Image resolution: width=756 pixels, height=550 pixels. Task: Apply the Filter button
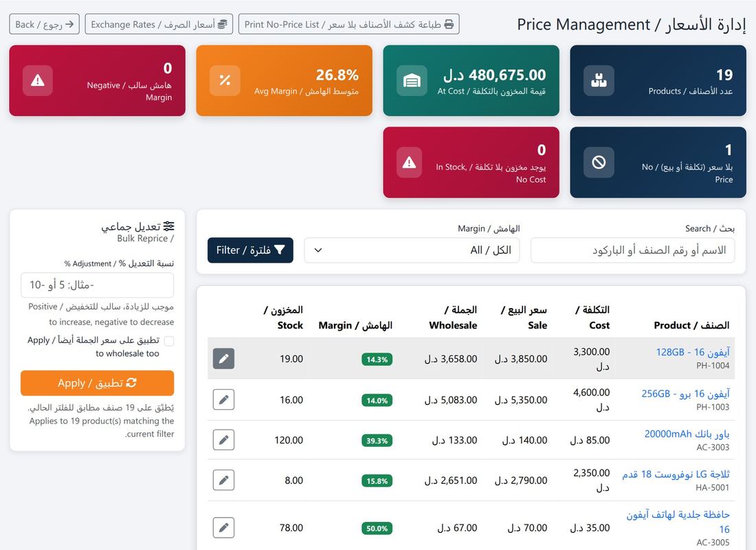click(250, 250)
